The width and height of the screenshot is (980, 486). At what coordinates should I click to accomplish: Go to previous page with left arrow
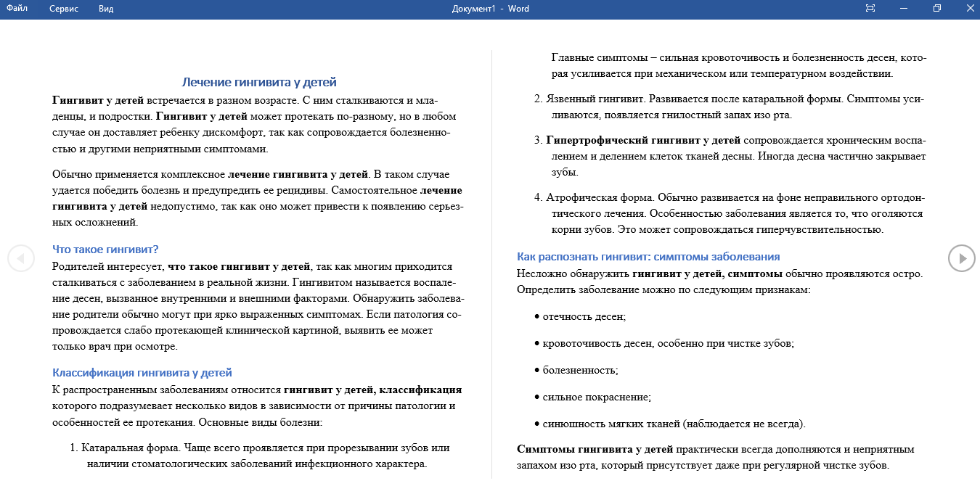tap(21, 258)
